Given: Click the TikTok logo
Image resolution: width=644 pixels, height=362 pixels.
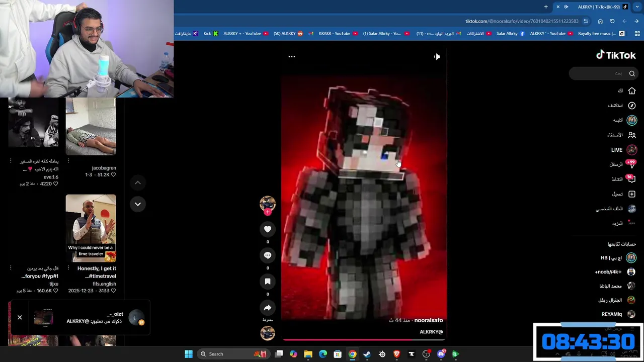Looking at the screenshot, I should 616,55.
